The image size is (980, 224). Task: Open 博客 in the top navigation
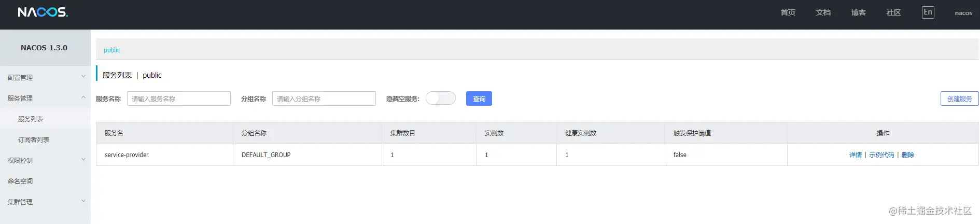tap(858, 12)
